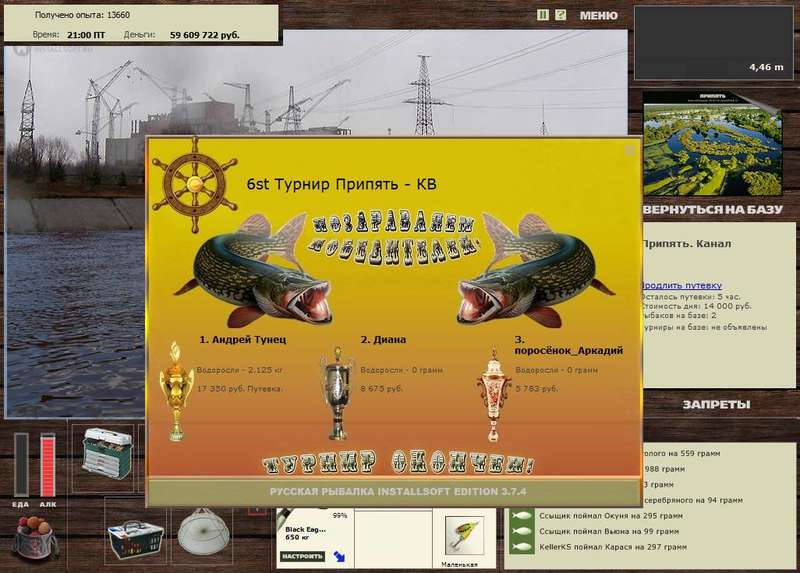Click fish icon beside Вьюна 99 грамм message
The width and height of the screenshot is (800, 573).
click(x=521, y=531)
